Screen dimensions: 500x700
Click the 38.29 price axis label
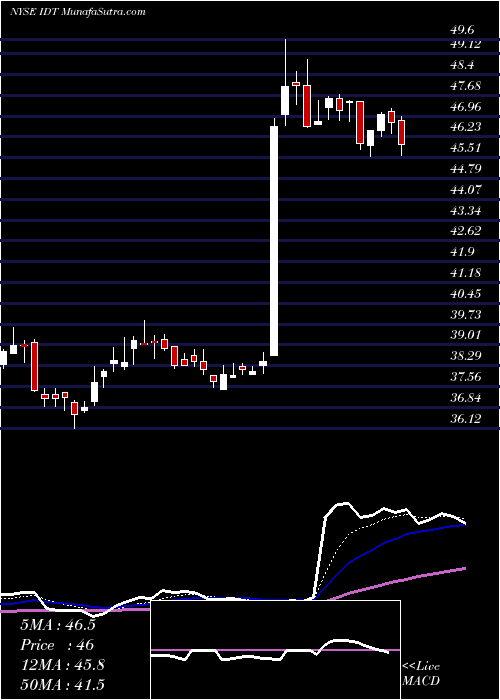tap(466, 356)
